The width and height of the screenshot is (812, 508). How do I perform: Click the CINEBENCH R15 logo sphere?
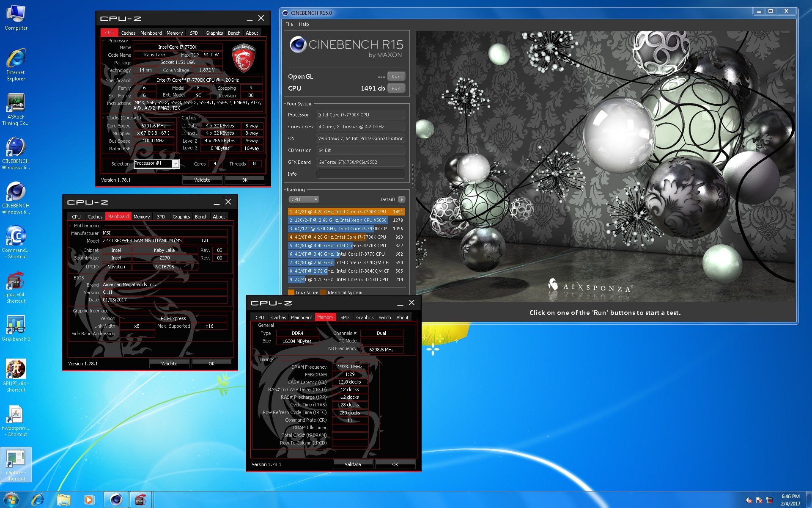(x=298, y=44)
